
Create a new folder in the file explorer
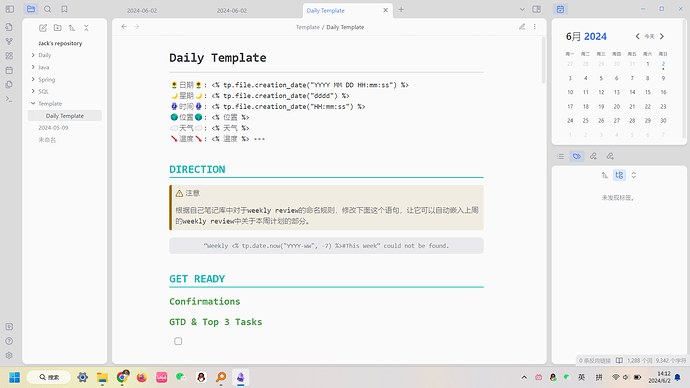pyautogui.click(x=58, y=28)
